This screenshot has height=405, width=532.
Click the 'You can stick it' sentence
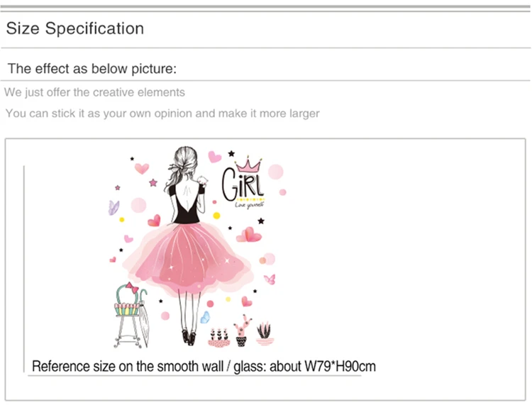point(162,113)
